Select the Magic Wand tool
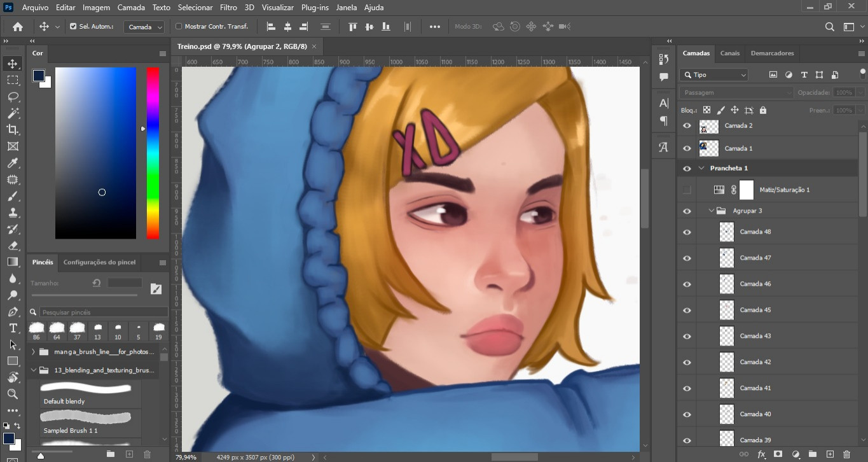The image size is (868, 462). pyautogui.click(x=13, y=113)
